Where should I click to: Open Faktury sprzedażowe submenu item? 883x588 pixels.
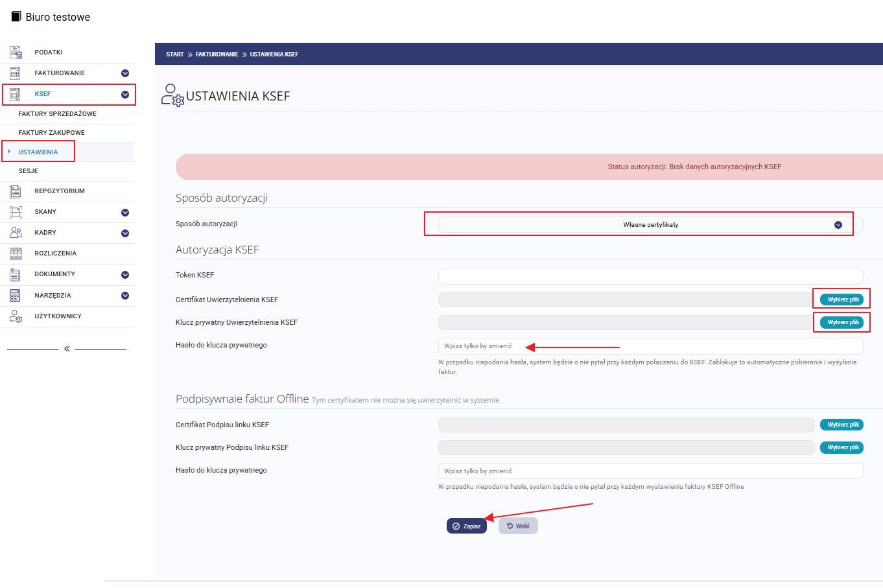coord(58,114)
